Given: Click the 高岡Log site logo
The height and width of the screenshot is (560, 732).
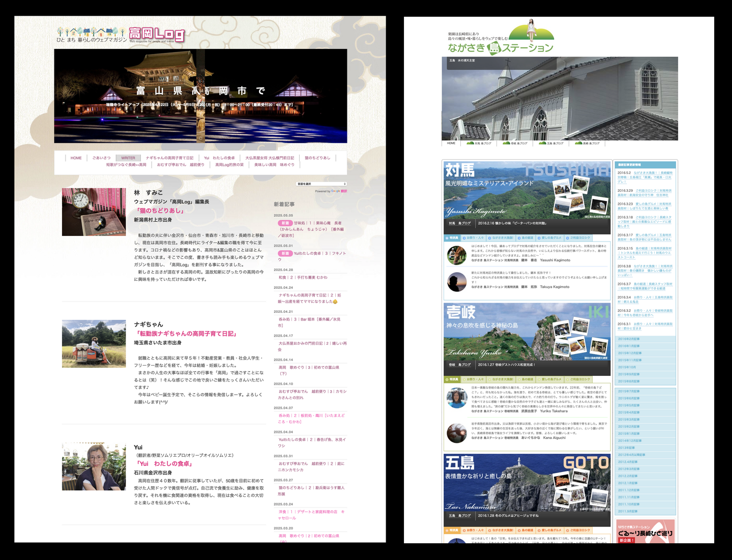Looking at the screenshot, I should (x=156, y=35).
